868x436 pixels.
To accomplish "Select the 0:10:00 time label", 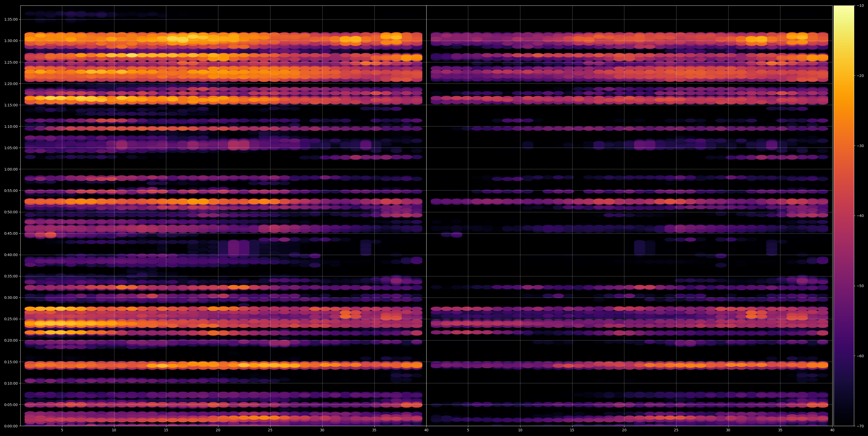I will tap(11, 383).
